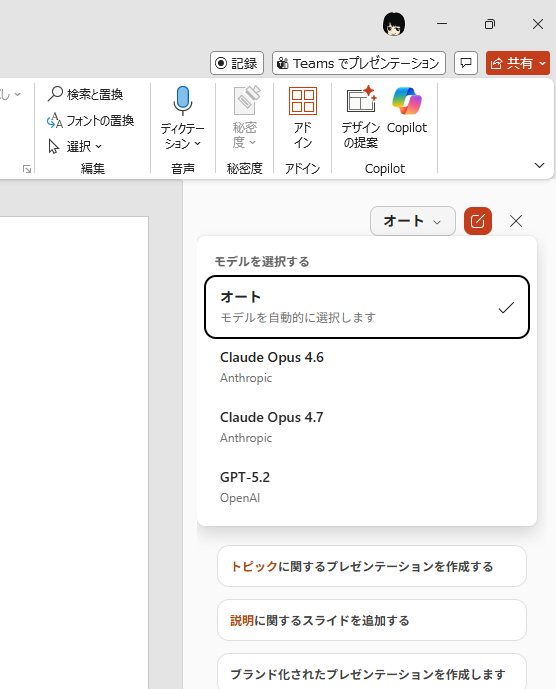Click the 記録 record button

pyautogui.click(x=237, y=63)
